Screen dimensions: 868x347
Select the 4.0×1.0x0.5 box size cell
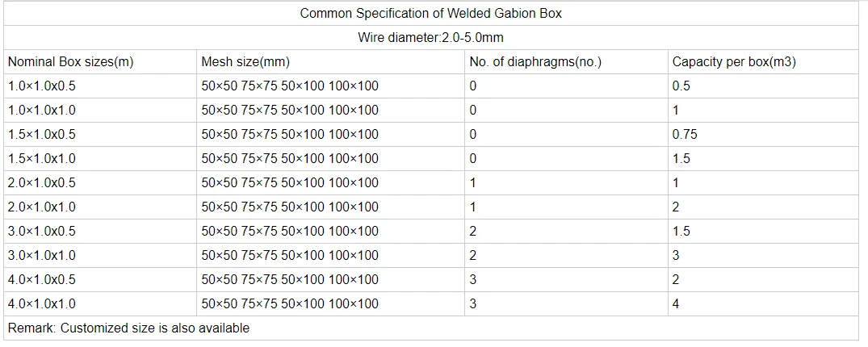coord(100,279)
